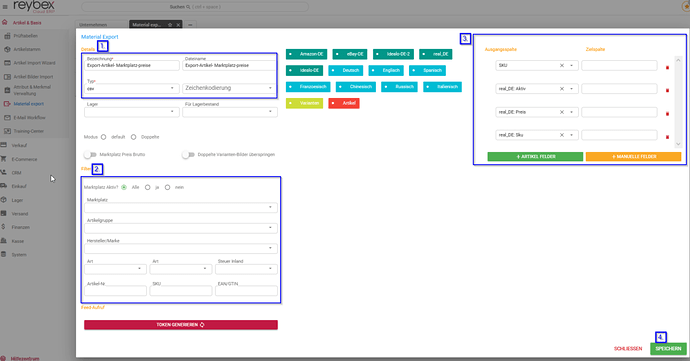
Task: Select the 'ja' radio for Marktplatz Aktiv
Action: [x=147, y=187]
